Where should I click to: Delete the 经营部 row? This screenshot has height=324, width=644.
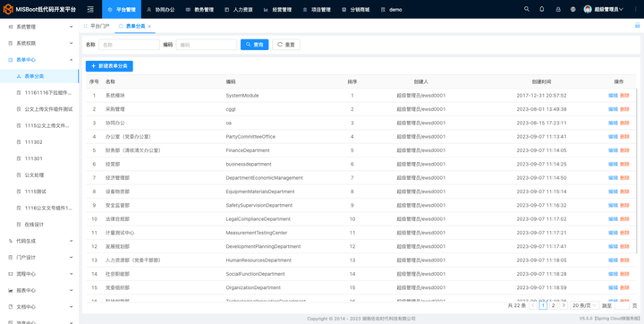(x=624, y=164)
